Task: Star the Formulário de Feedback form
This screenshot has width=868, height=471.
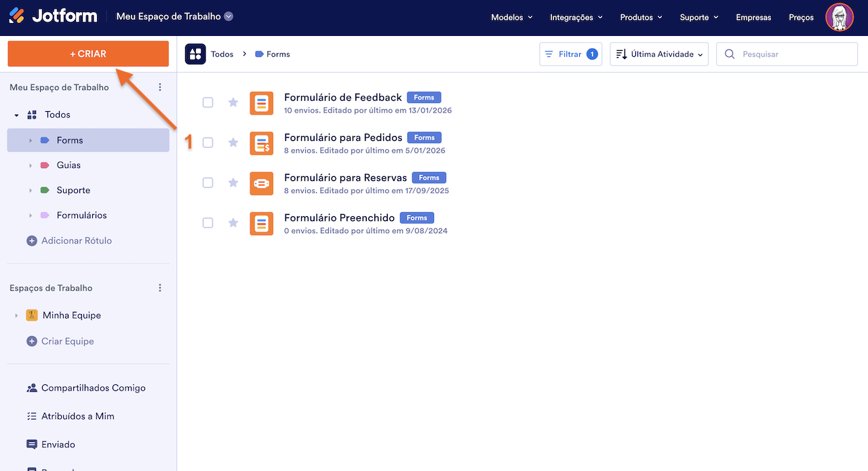Action: click(x=233, y=102)
